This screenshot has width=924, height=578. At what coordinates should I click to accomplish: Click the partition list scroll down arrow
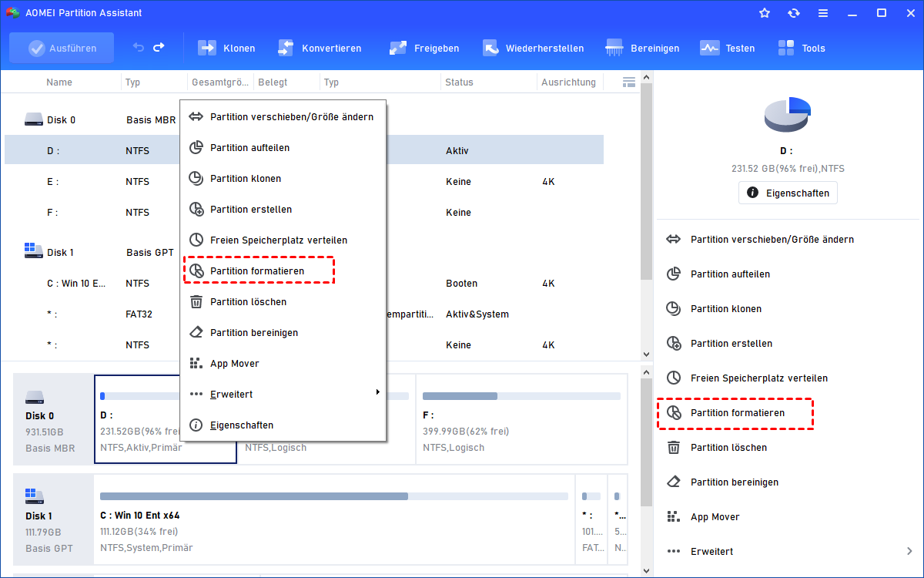(x=646, y=354)
